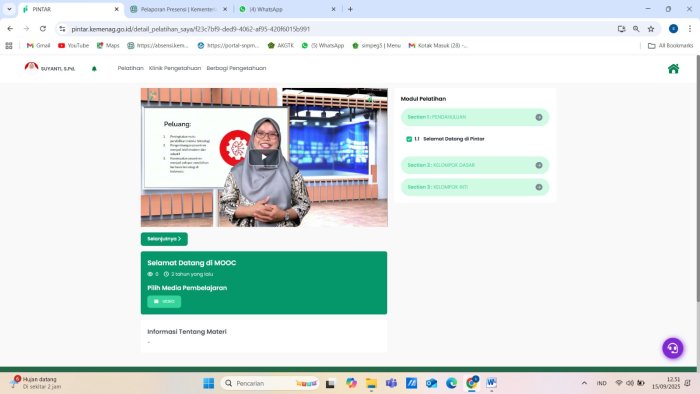
Task: Open the portal-snpm bookmark
Action: pos(228,46)
